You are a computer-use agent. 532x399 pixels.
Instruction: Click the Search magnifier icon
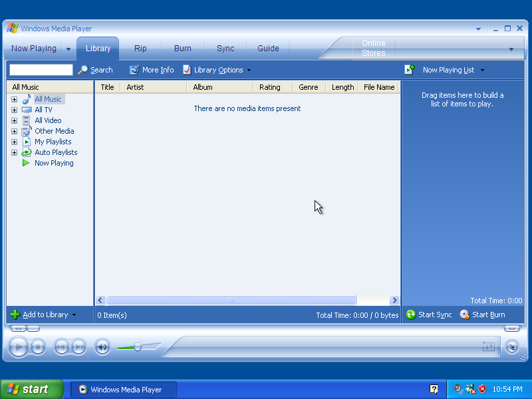82,70
